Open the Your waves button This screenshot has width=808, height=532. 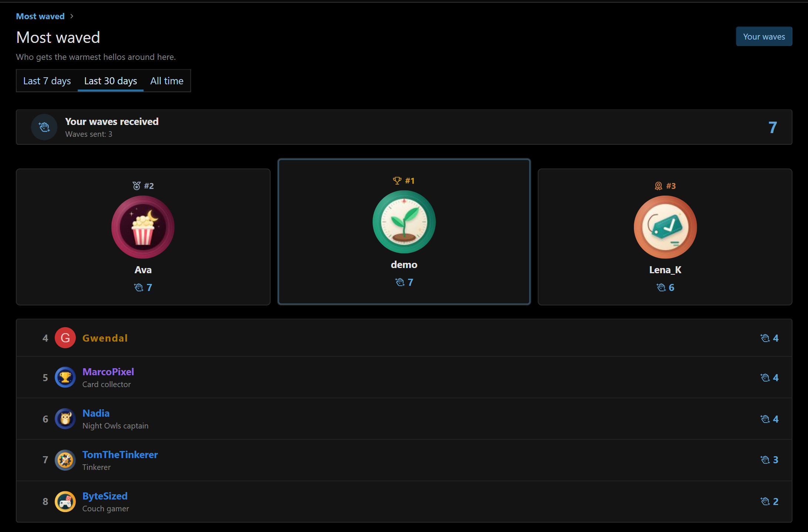click(764, 36)
